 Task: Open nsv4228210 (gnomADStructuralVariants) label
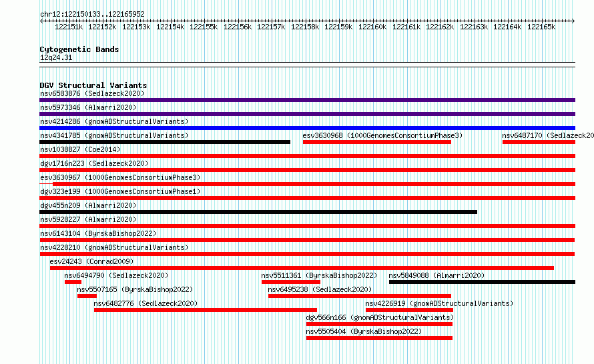click(x=114, y=247)
